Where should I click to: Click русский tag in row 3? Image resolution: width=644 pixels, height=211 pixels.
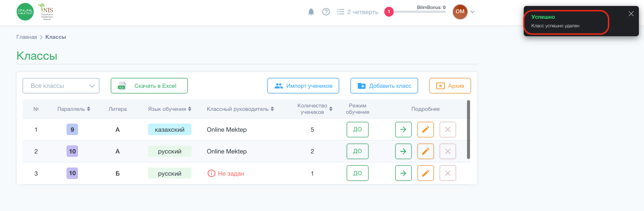[x=170, y=173]
